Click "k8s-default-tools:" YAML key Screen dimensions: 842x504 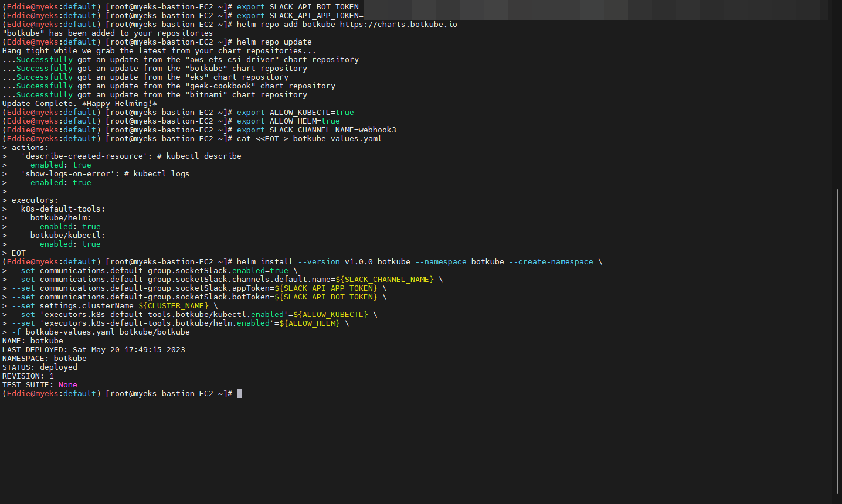63,209
